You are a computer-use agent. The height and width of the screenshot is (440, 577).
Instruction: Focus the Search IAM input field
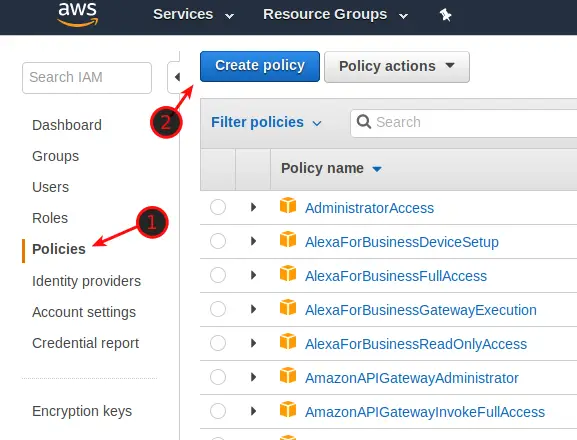87,78
